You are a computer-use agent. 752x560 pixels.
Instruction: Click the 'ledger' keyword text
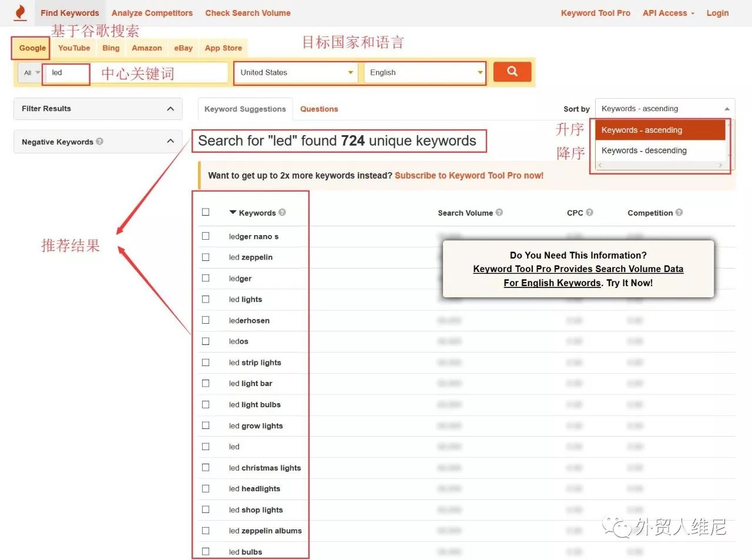(x=240, y=278)
